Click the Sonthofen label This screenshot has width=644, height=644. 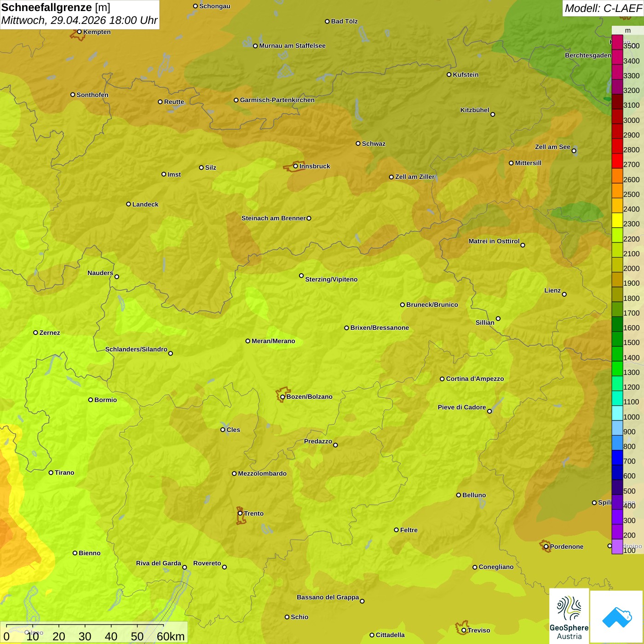[x=92, y=95]
